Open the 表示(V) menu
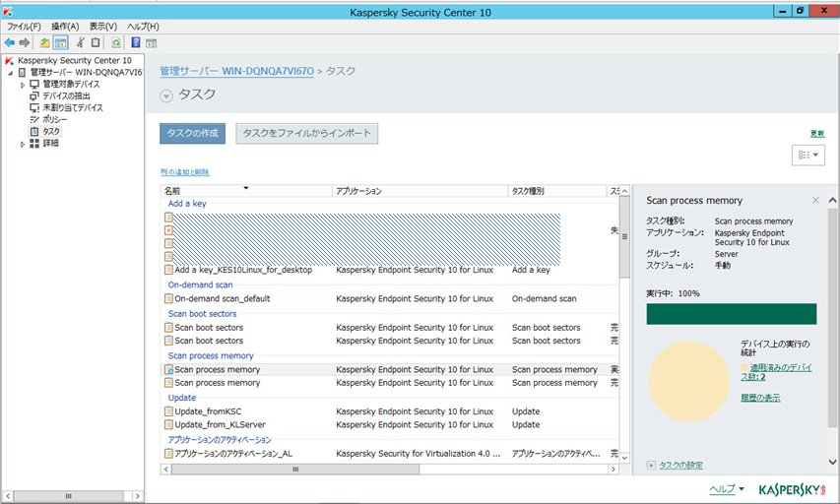Screen dimensions: 840x504 click(102, 27)
